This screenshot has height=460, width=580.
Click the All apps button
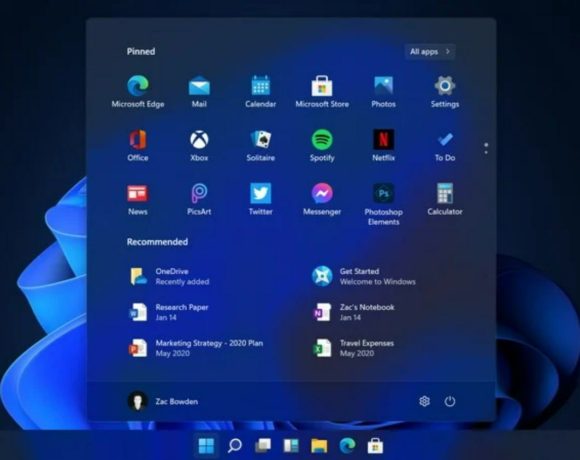430,51
